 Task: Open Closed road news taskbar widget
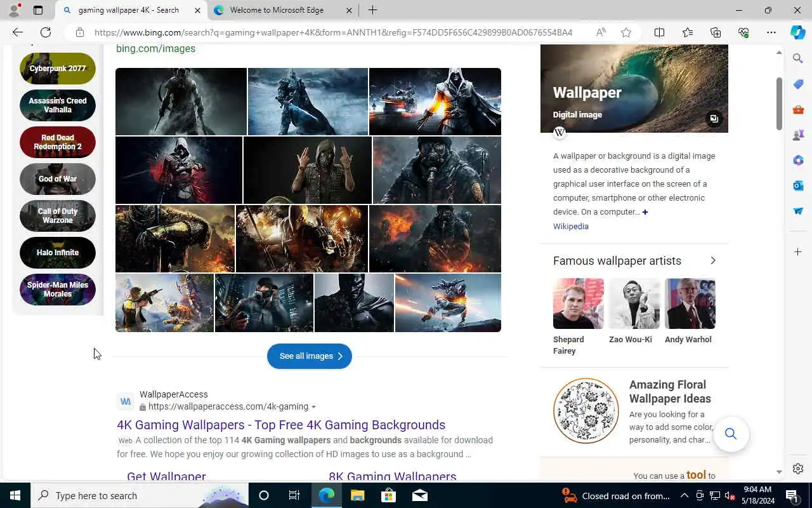coord(615,495)
